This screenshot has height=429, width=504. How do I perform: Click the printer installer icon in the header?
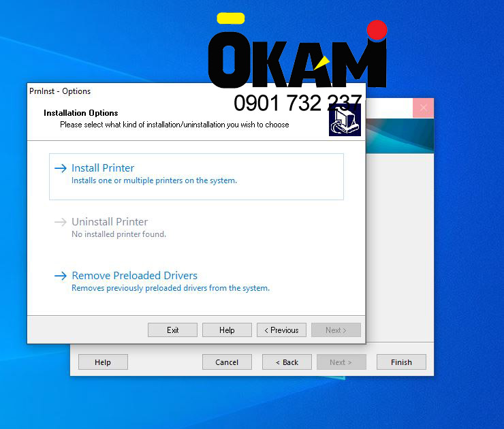[x=345, y=121]
